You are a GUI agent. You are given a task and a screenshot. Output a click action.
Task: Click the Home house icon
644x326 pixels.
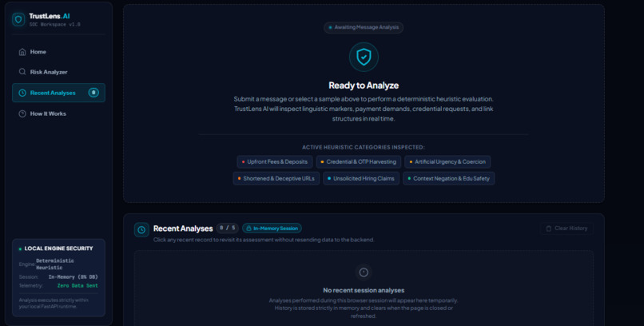point(22,52)
